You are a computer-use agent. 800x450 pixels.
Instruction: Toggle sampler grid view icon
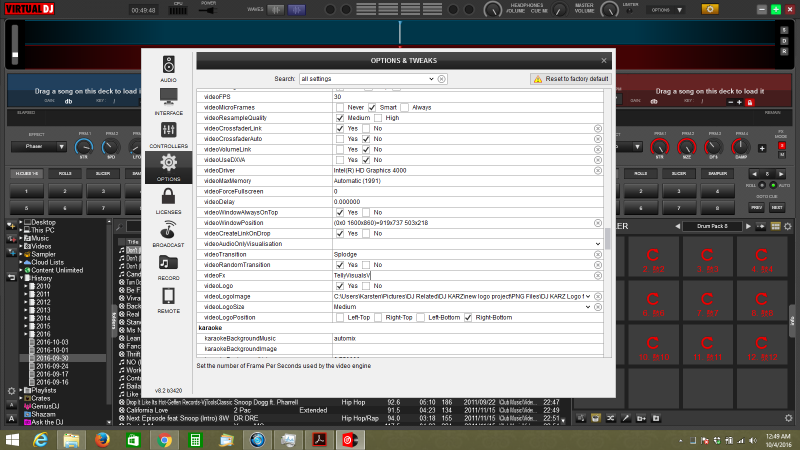(776, 226)
